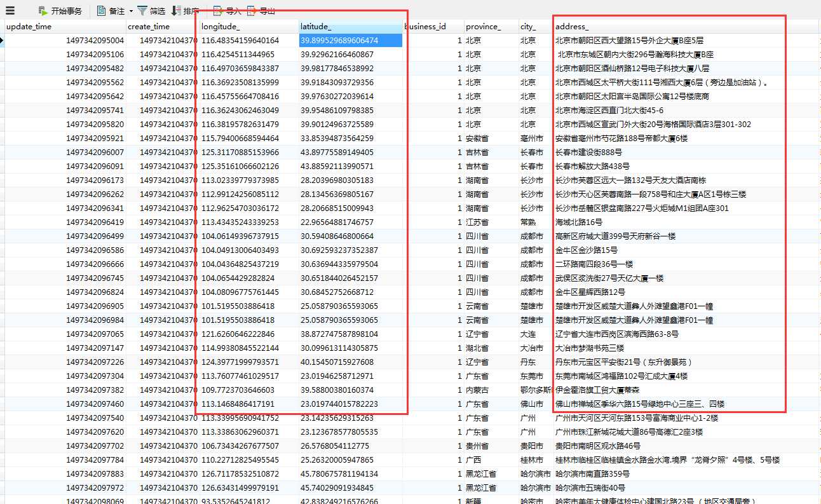
Task: Select the create_time column header
Action: tap(163, 27)
